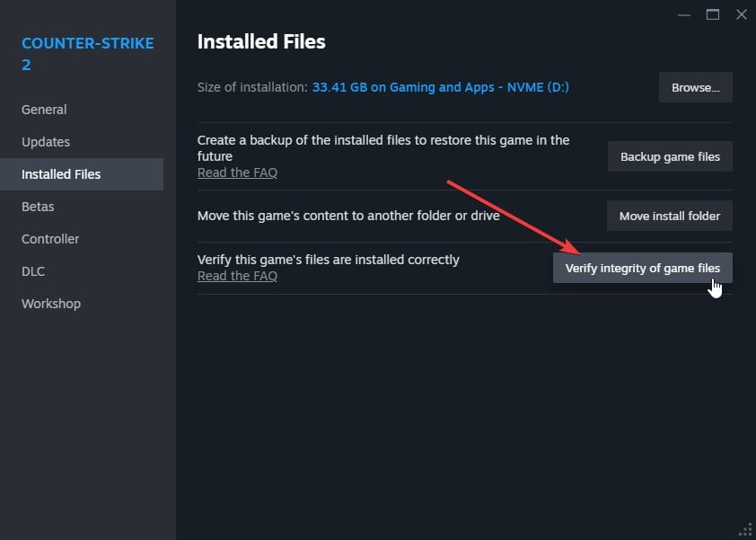Click the Browse... button
Image resolution: width=756 pixels, height=540 pixels.
point(695,87)
